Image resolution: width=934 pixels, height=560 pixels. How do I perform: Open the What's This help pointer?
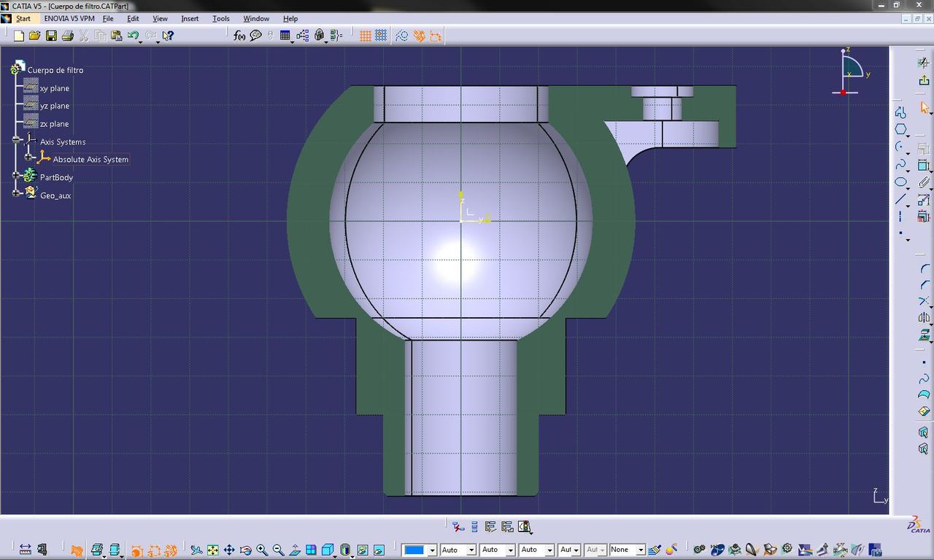pos(168,35)
